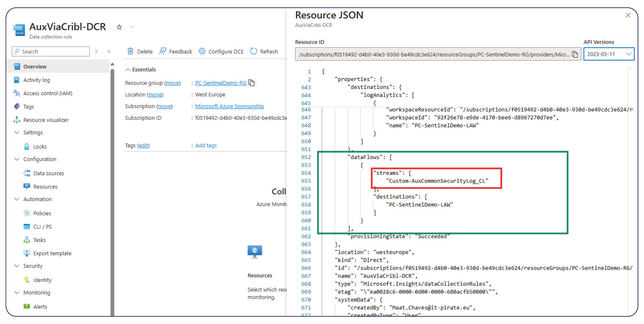Click the Locks menu item label

click(40, 147)
